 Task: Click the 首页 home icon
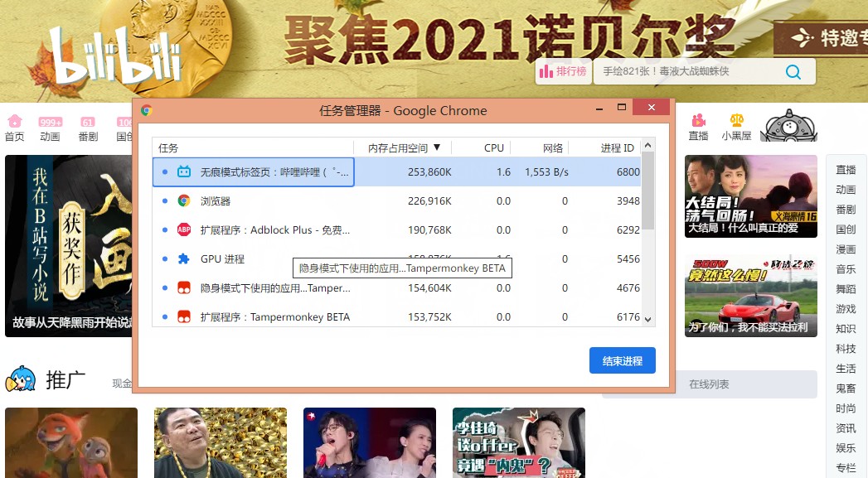pyautogui.click(x=14, y=128)
